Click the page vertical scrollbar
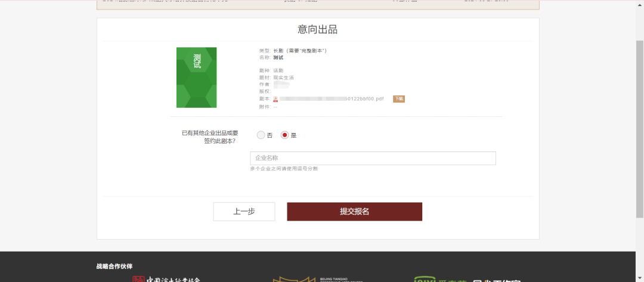Viewport: 644px width, 282px height. click(639, 129)
